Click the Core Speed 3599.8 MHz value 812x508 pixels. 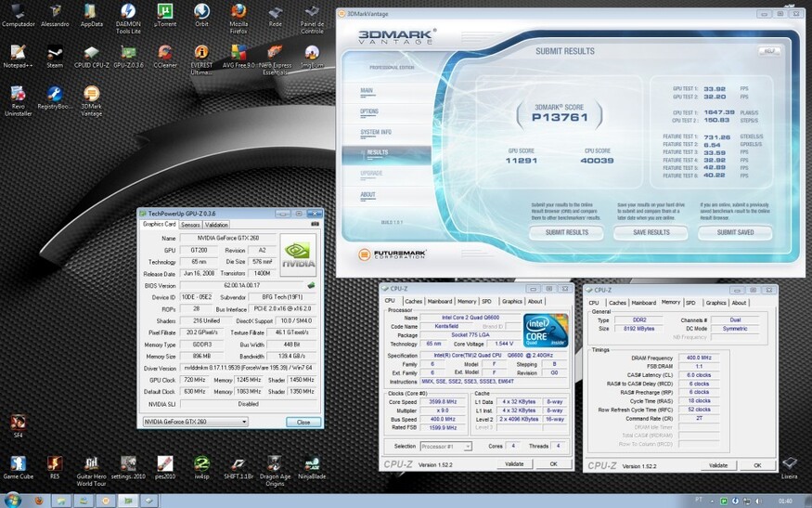click(x=443, y=402)
